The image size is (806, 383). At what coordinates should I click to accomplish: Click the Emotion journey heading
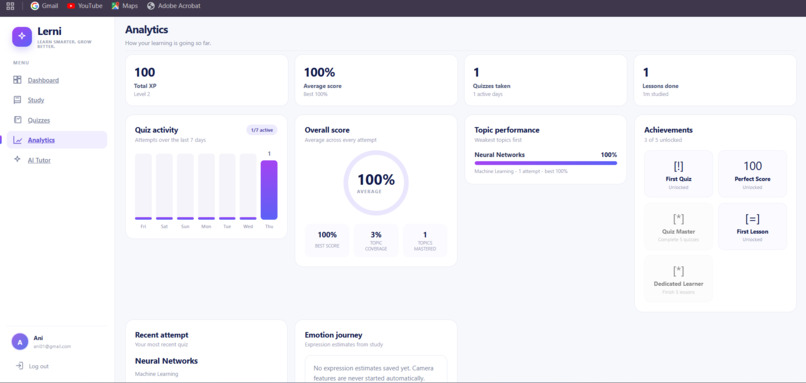point(334,335)
